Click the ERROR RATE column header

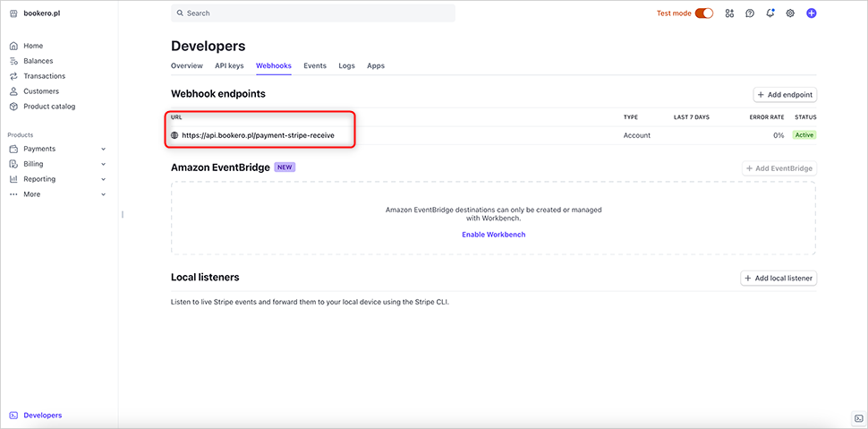pos(766,117)
